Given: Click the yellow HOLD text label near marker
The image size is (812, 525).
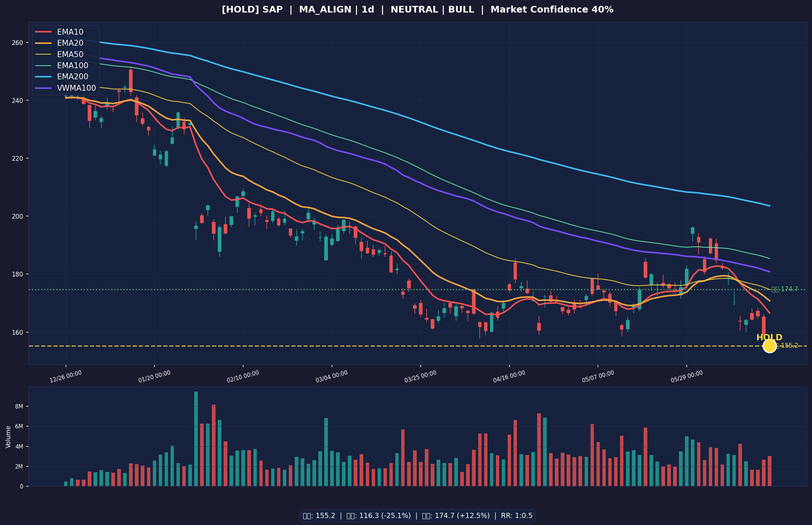Looking at the screenshot, I should coord(769,337).
